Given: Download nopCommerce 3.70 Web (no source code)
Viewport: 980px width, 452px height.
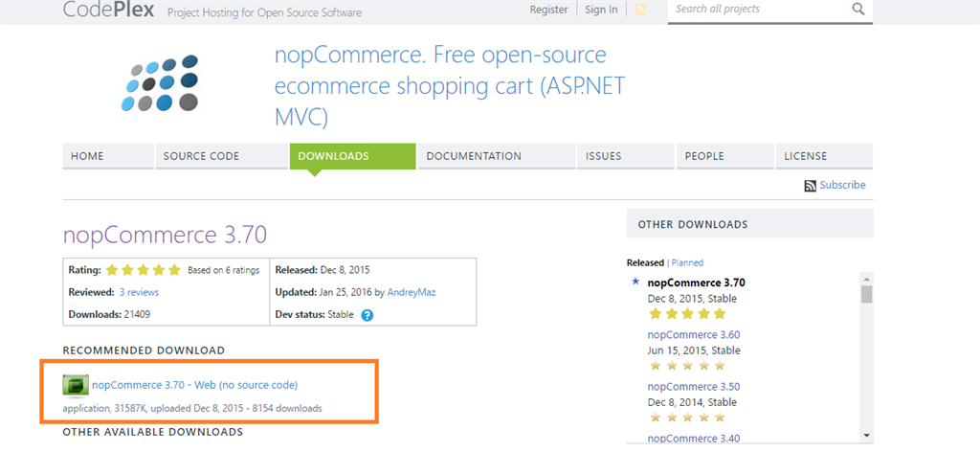Looking at the screenshot, I should coord(194,385).
